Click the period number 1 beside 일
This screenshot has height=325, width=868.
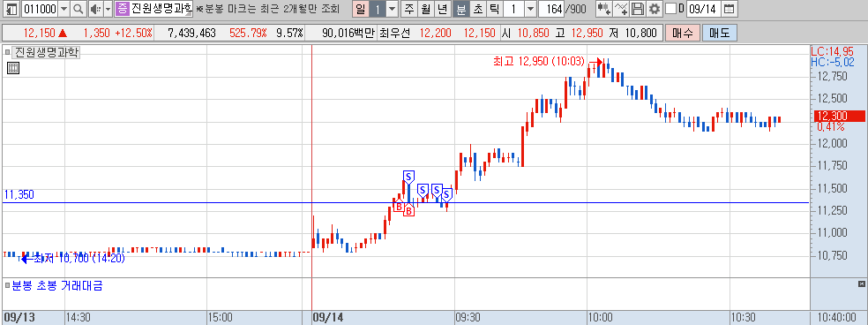coord(377,9)
